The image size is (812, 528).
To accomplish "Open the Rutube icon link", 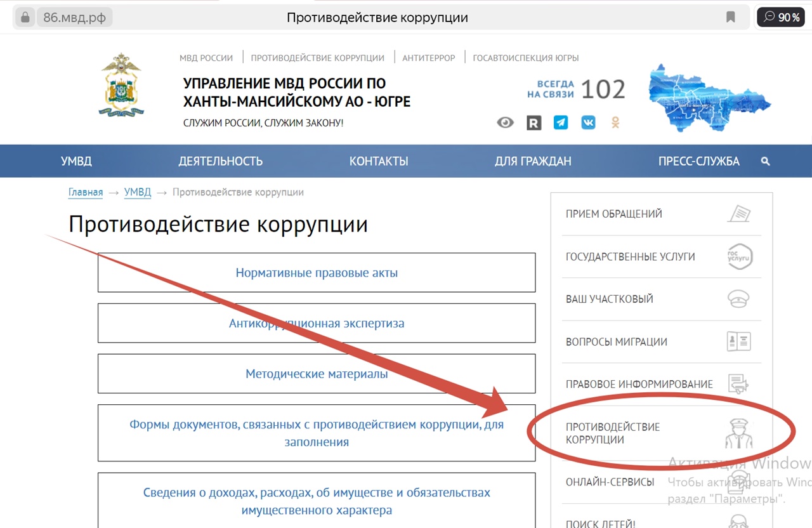I will (534, 122).
